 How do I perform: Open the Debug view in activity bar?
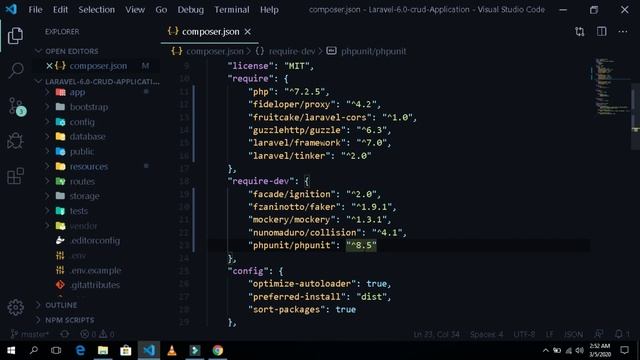(16, 141)
